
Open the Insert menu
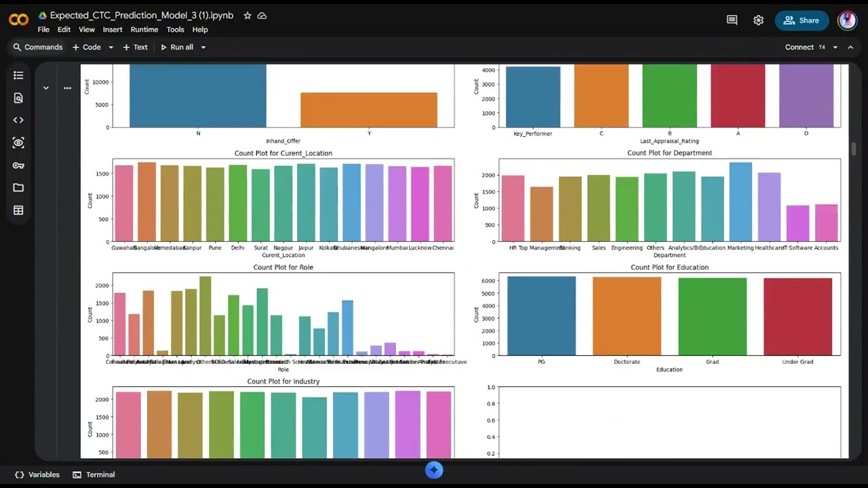tap(113, 30)
